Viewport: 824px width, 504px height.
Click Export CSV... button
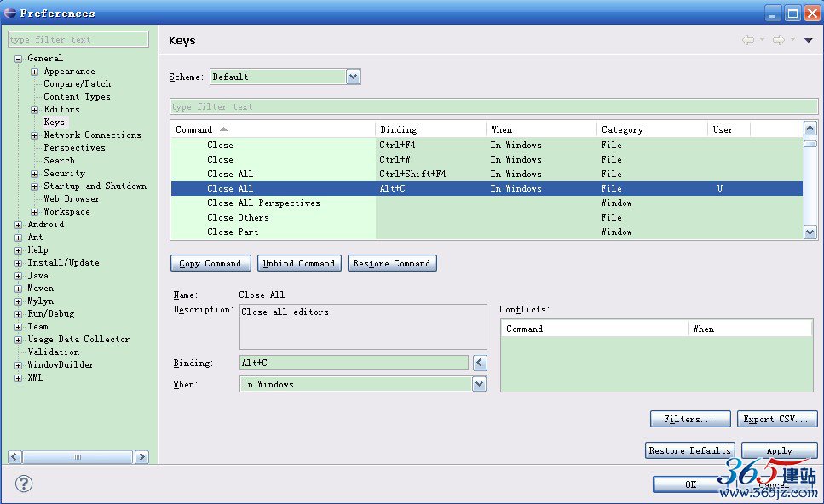[x=776, y=419]
